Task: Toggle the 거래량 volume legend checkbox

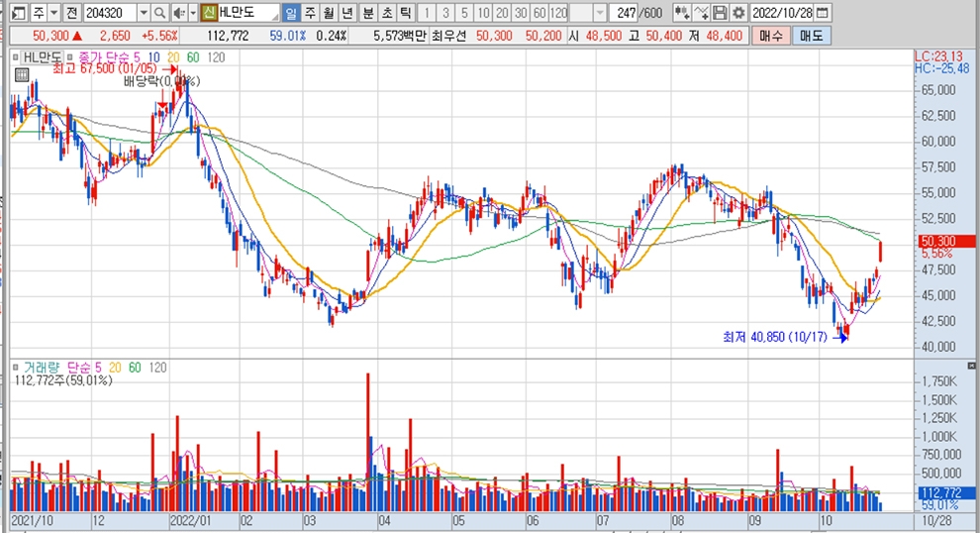Action: coord(17,368)
